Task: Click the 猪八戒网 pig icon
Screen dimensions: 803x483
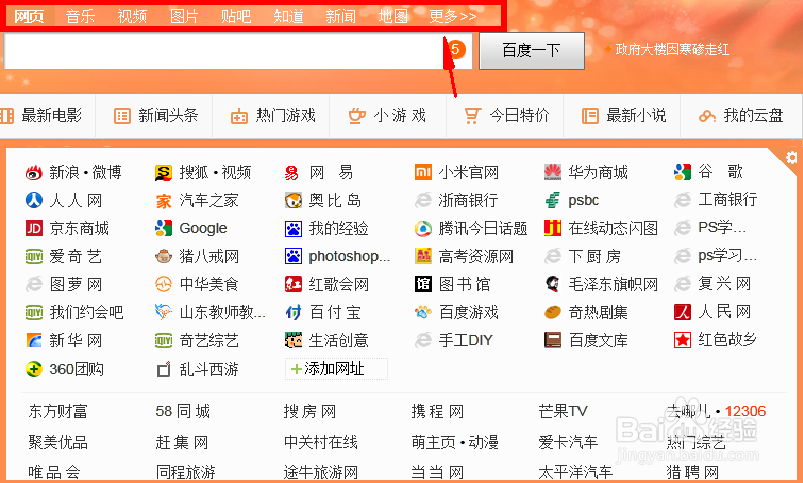Action: [163, 256]
